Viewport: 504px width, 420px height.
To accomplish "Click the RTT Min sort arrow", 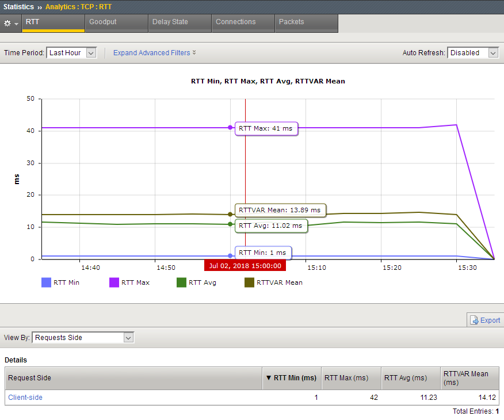I will [269, 378].
